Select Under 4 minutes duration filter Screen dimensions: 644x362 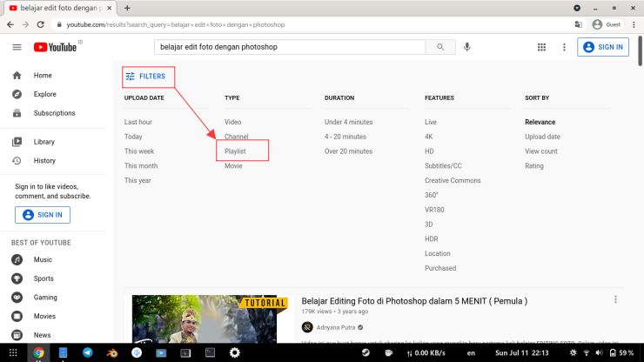coord(348,122)
